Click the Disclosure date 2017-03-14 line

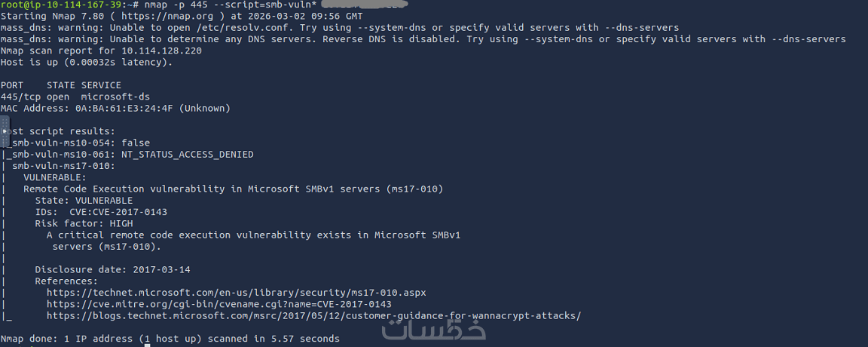pos(112,269)
